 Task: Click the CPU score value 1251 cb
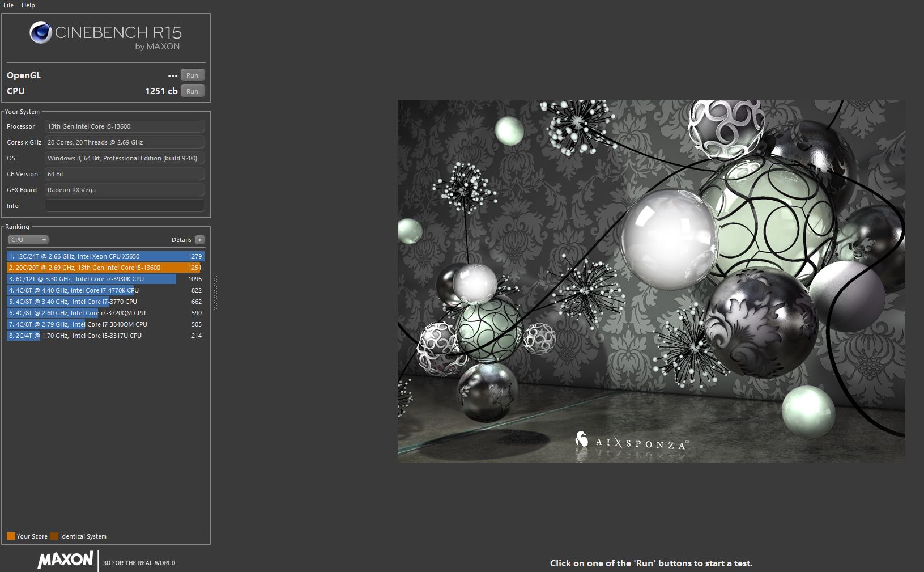[161, 91]
